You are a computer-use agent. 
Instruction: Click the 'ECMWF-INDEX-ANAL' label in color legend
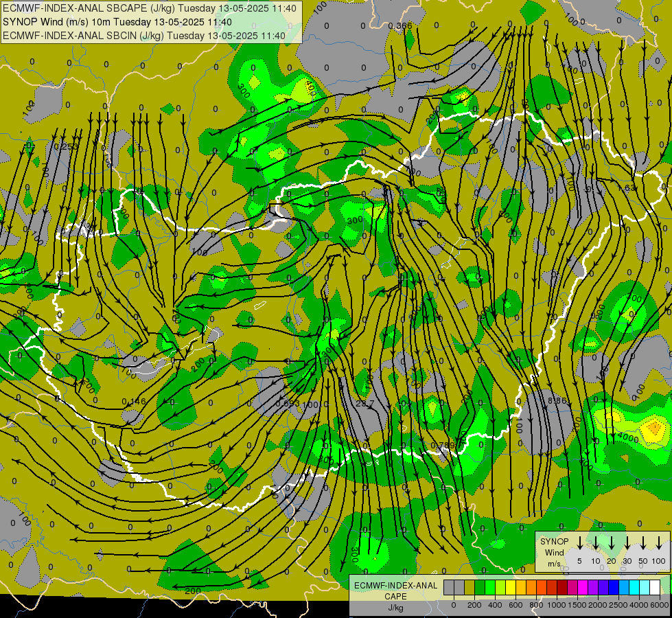tap(395, 586)
